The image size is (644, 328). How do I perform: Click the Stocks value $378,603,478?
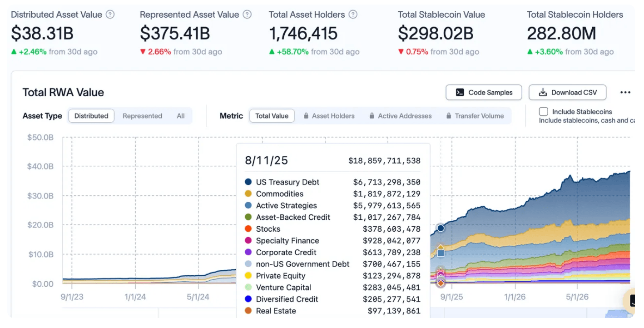coord(392,229)
